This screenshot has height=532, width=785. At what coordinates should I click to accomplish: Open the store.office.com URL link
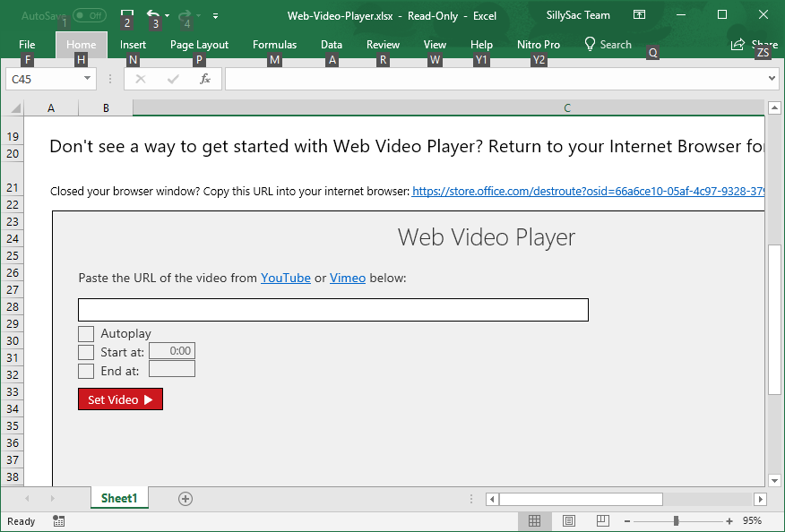tap(588, 191)
